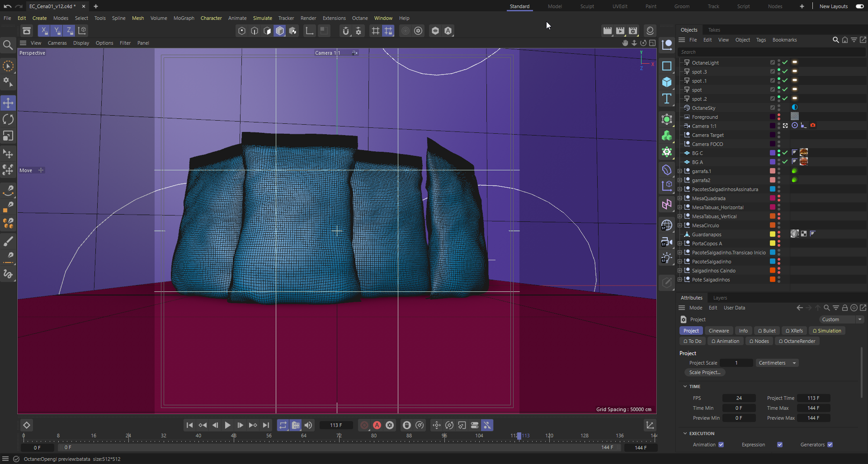The image size is (868, 464).
Task: Switch to the Takes tab
Action: [x=714, y=30]
